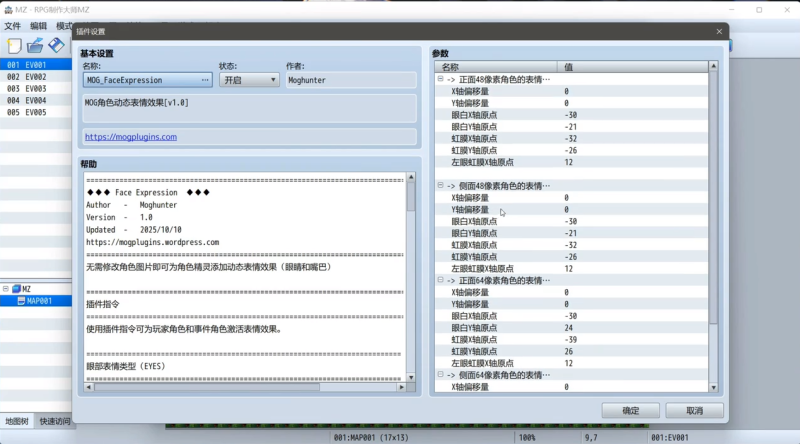The image size is (800, 444).
Task: Click the 9,7 coordinates in status bar
Action: (x=591, y=437)
